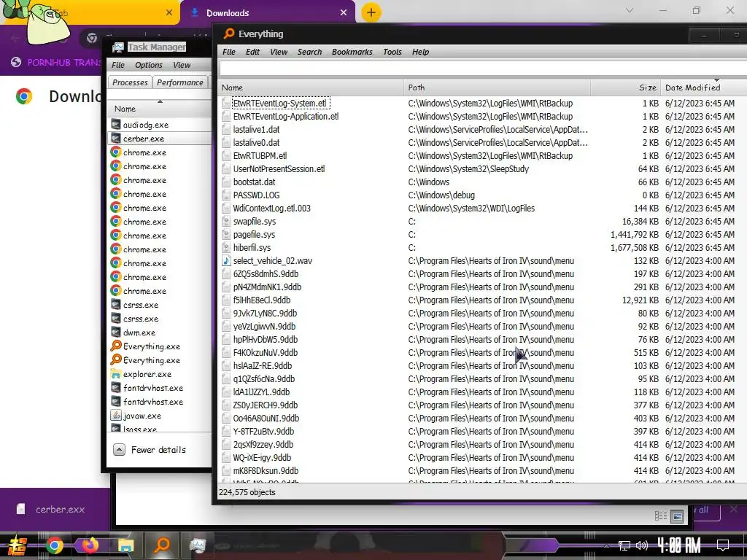
Task: Open the View menu in Everything
Action: coord(279,52)
